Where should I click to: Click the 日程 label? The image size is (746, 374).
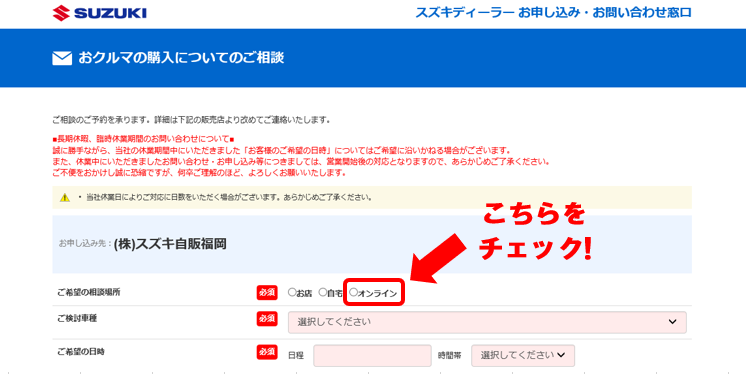(x=296, y=355)
